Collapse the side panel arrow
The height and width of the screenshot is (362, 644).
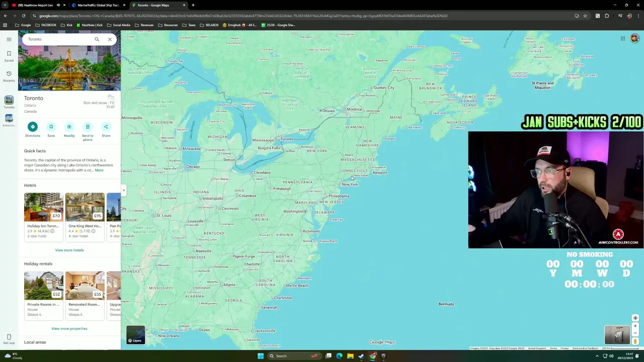123,190
